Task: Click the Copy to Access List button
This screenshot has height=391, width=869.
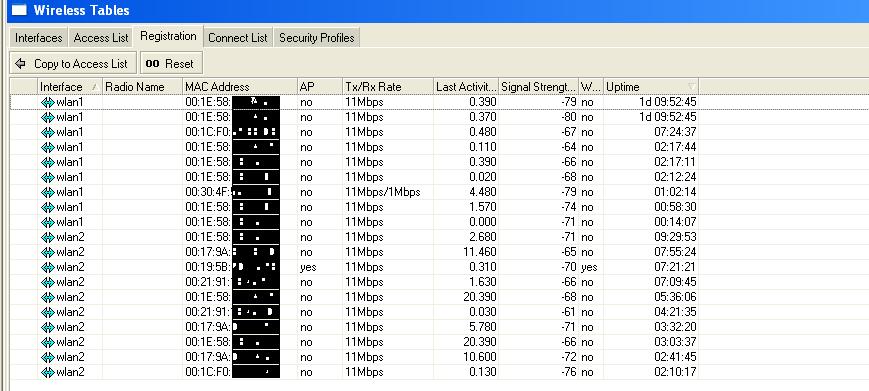Action: 73,64
